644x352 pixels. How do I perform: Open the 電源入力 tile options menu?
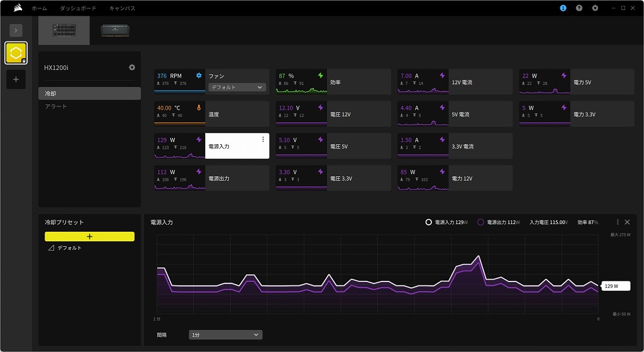pyautogui.click(x=263, y=139)
